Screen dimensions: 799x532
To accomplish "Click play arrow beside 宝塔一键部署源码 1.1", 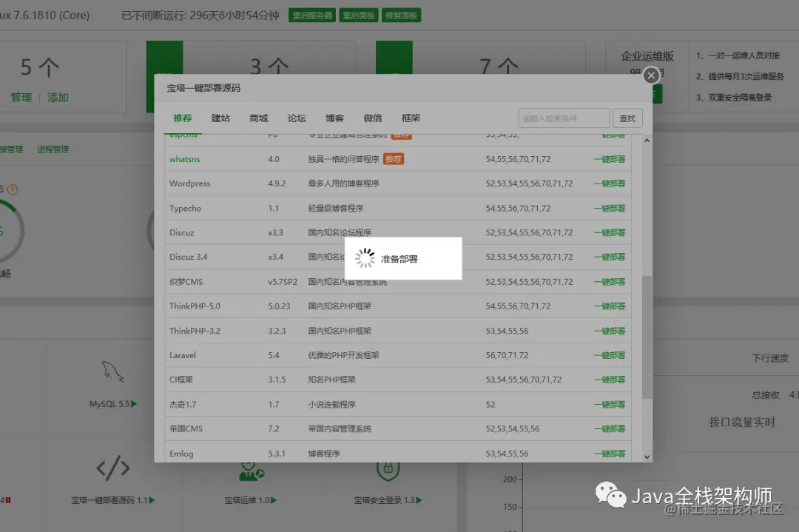I will pos(152,500).
